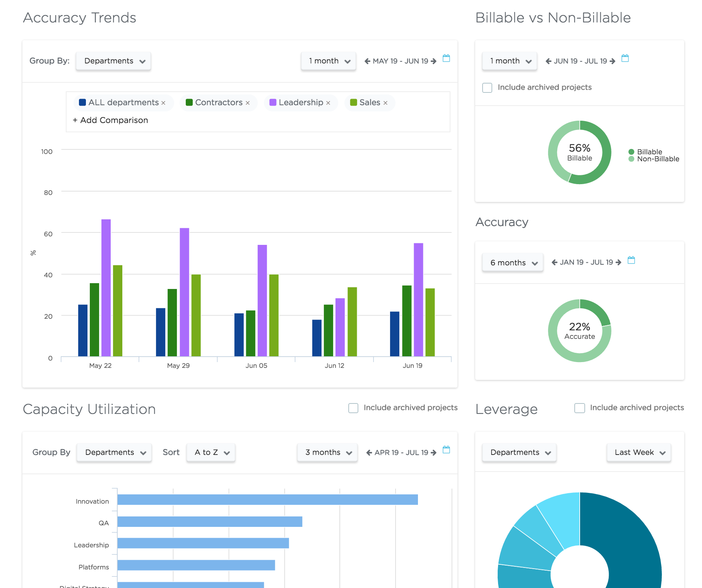Click ALL departments blue color swatch
Screen dimensions: 702x588
82,103
